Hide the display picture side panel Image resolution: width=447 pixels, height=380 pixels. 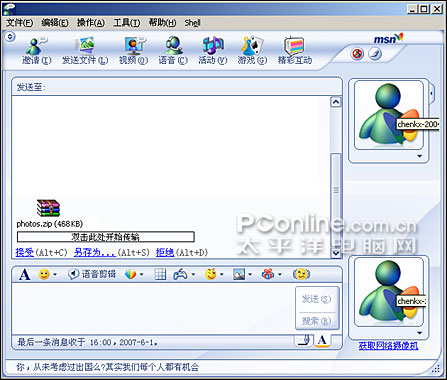click(432, 94)
